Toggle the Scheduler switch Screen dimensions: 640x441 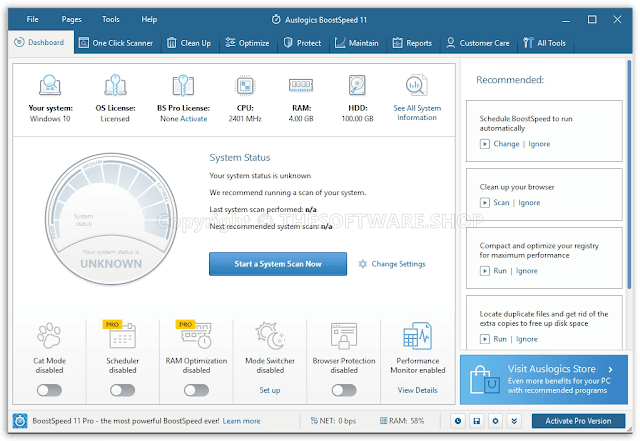(122, 390)
